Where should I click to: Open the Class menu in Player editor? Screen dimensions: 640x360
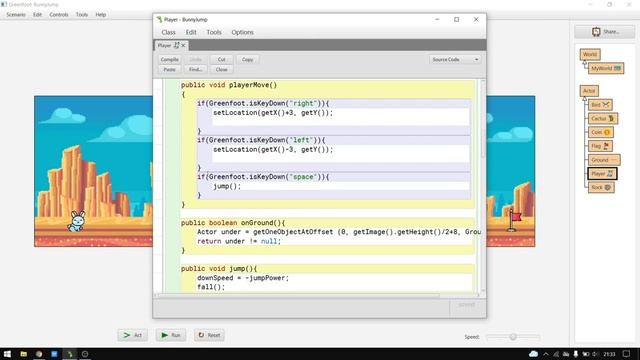pyautogui.click(x=168, y=32)
